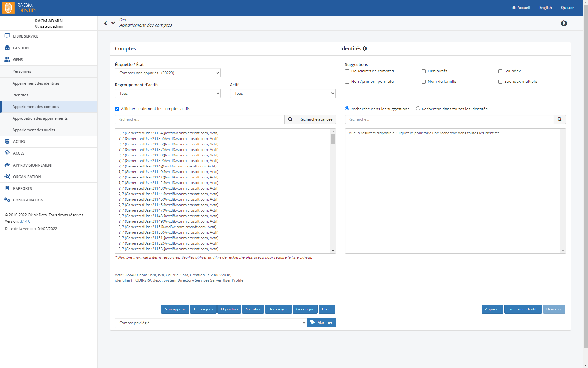The height and width of the screenshot is (368, 588).
Task: Toggle the Afficher seulement les comptes actifs checkbox
Action: point(118,109)
